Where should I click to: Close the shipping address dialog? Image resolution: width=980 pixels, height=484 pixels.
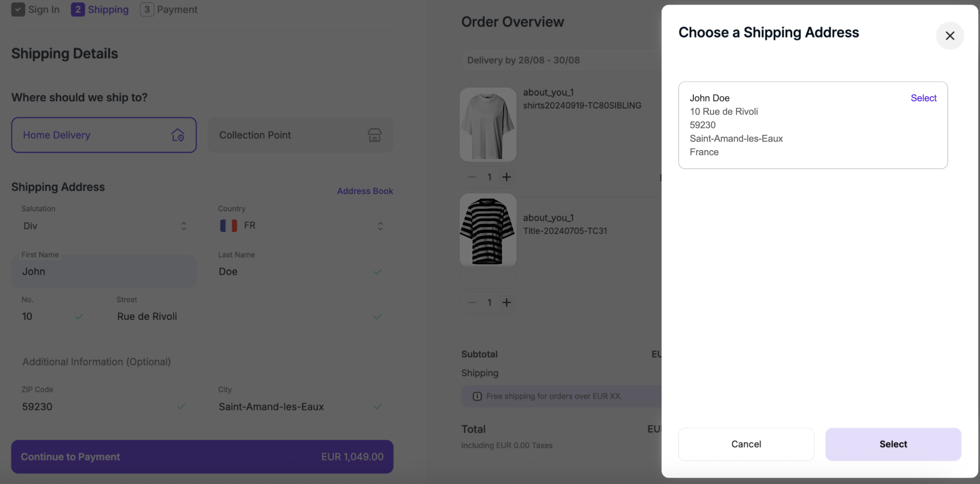[950, 36]
